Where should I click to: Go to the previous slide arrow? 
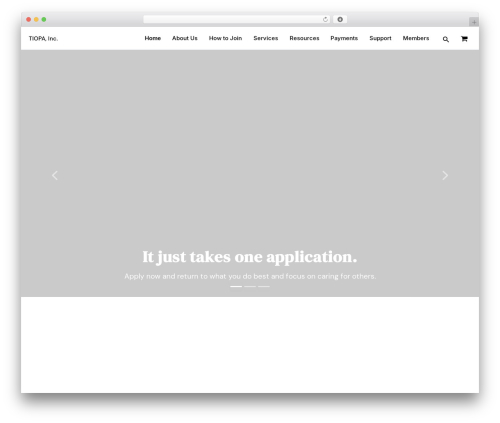[x=55, y=175]
